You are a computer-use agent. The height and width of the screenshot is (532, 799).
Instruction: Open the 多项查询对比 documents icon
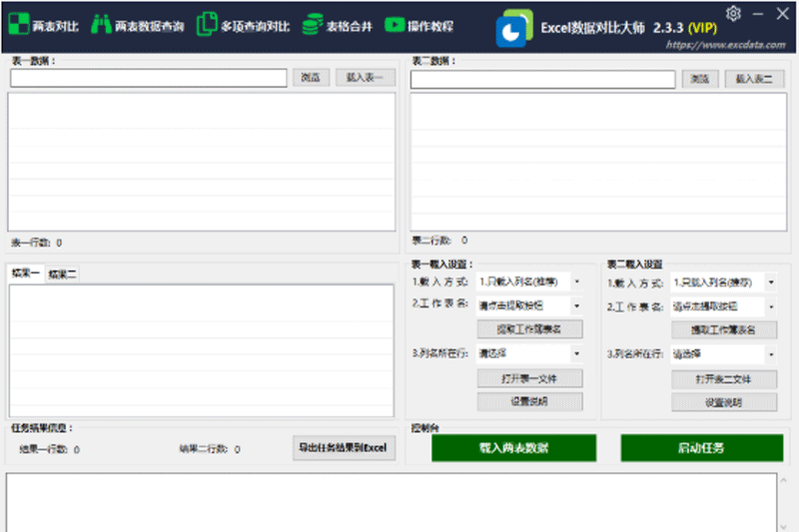[207, 24]
